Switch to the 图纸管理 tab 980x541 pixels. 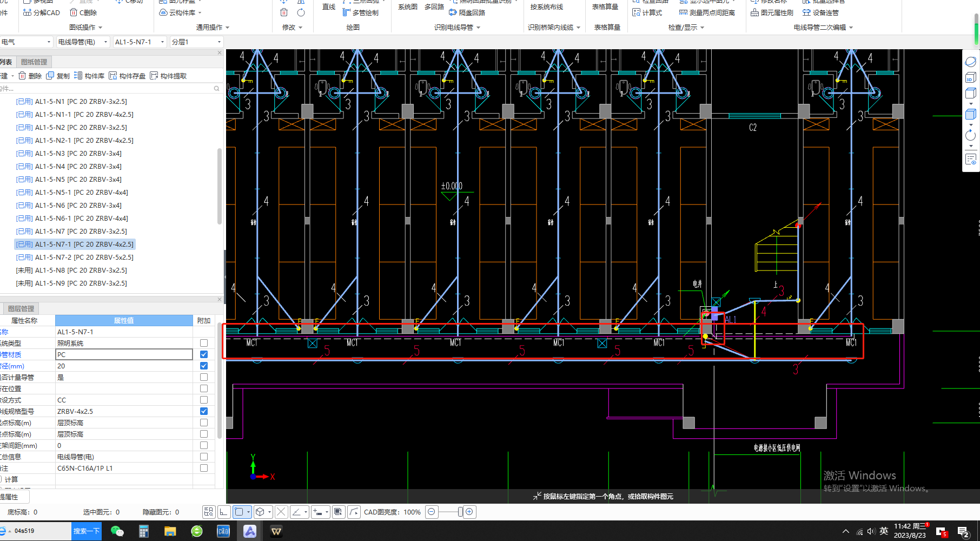pyautogui.click(x=34, y=62)
